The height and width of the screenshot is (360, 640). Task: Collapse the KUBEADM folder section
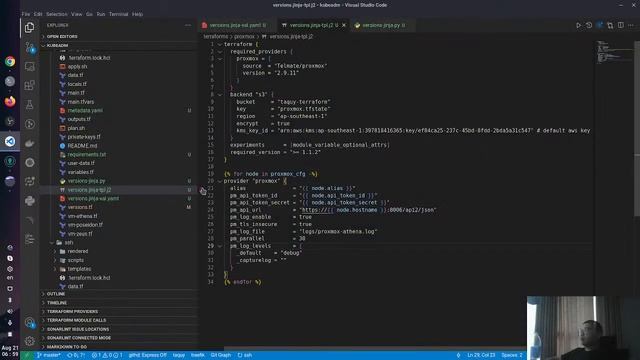tap(118, 46)
